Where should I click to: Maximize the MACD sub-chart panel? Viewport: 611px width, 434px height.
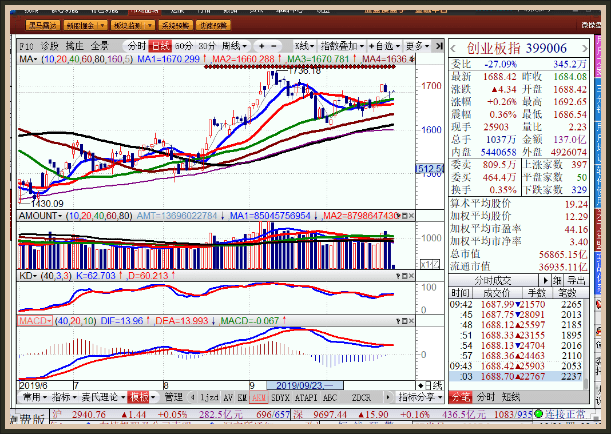[404, 321]
